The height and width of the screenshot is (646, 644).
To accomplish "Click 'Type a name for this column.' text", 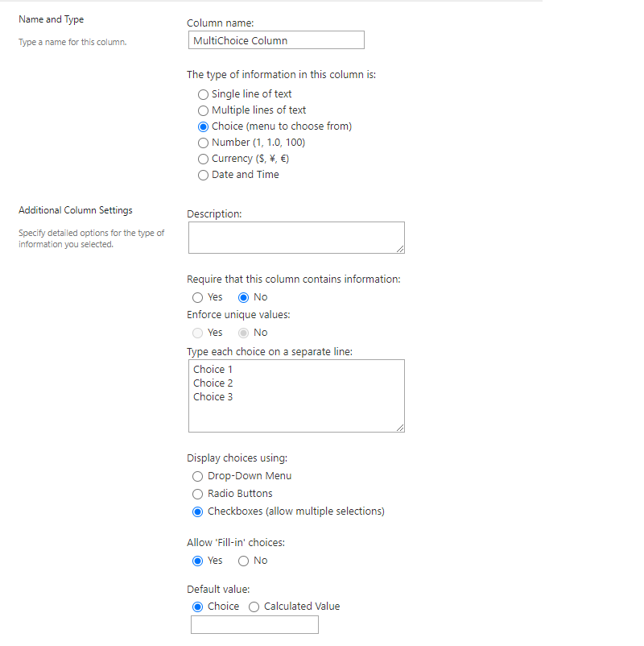I will coord(72,42).
